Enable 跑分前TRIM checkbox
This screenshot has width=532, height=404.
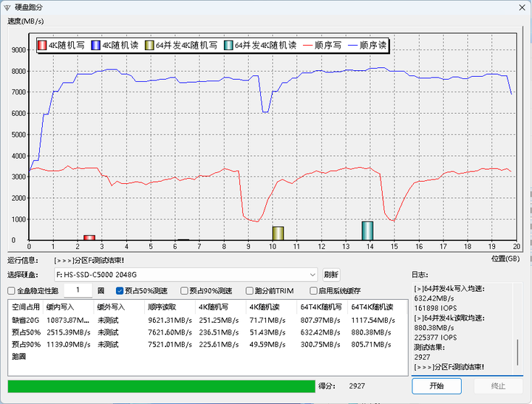click(x=248, y=291)
